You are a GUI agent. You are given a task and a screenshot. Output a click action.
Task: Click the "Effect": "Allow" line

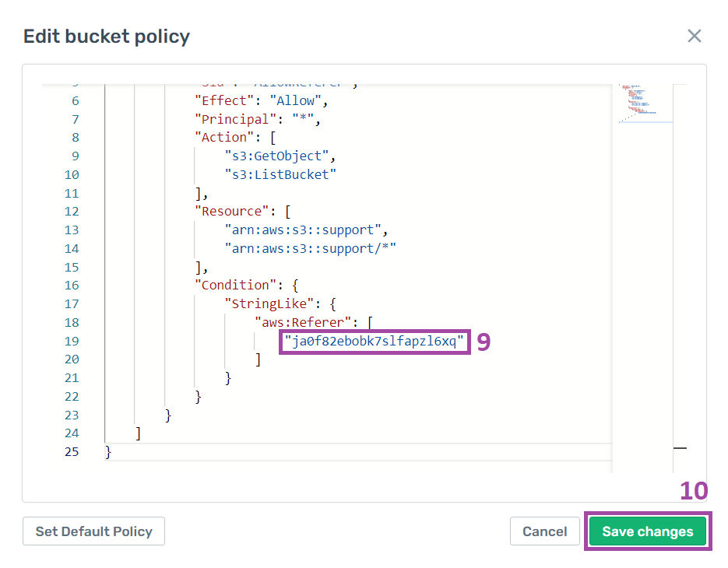[262, 100]
